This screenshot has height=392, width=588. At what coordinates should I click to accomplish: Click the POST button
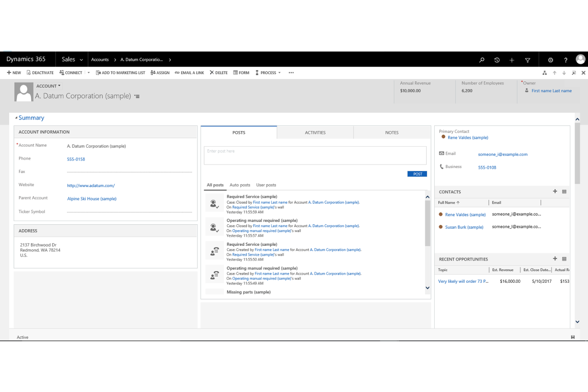coord(417,174)
